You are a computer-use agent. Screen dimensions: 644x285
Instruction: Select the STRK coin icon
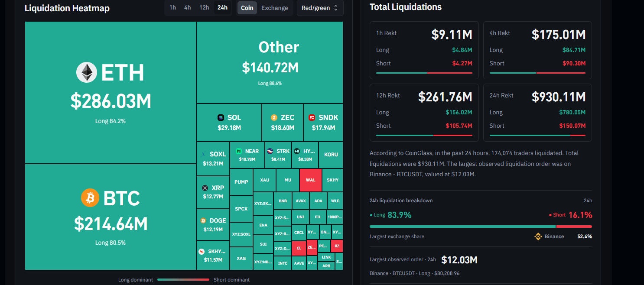tap(270, 151)
